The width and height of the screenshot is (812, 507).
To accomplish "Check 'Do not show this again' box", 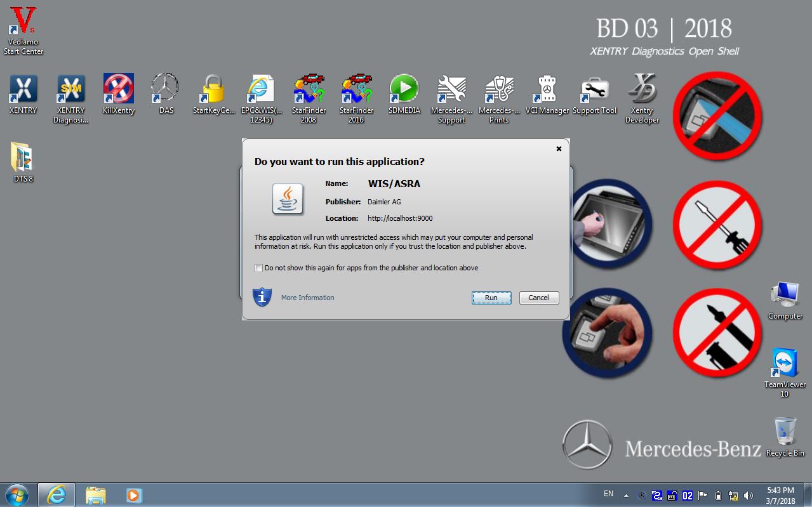I will pos(258,268).
